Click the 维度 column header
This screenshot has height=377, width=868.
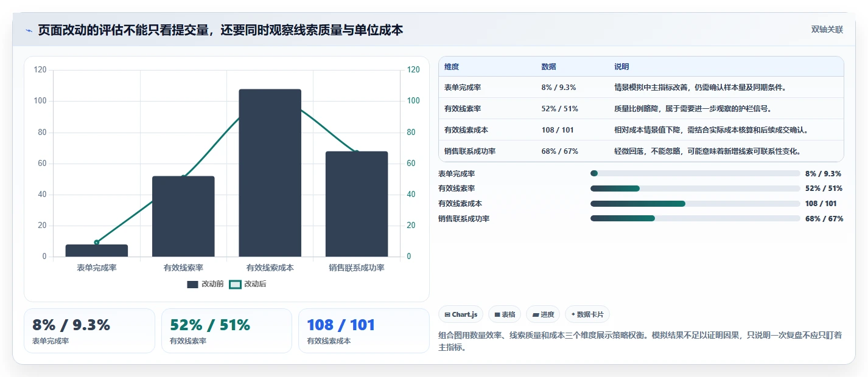pos(452,67)
